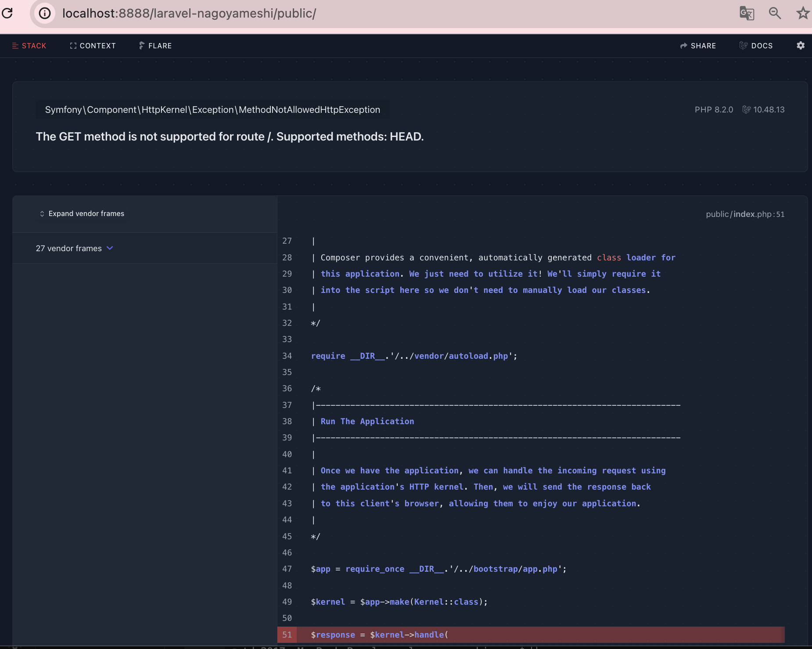Click Expand vendor frames button
This screenshot has height=649, width=812.
(82, 214)
